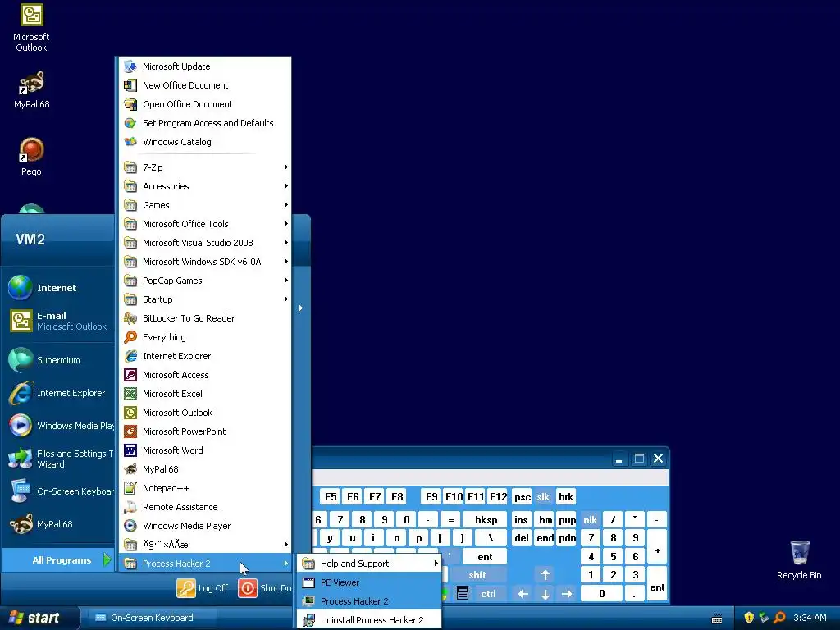
Task: Launch Microsoft PowerPoint
Action: click(204, 431)
